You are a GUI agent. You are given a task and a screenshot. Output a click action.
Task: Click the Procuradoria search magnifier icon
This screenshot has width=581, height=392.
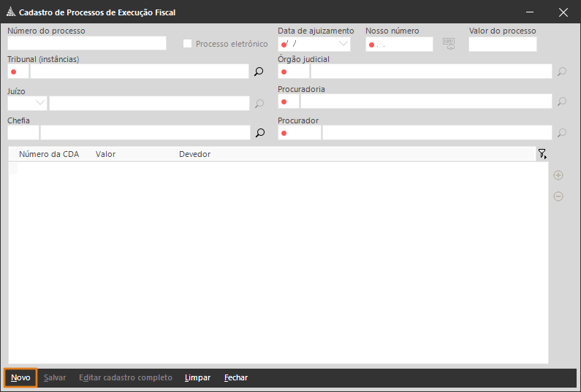[x=561, y=101]
